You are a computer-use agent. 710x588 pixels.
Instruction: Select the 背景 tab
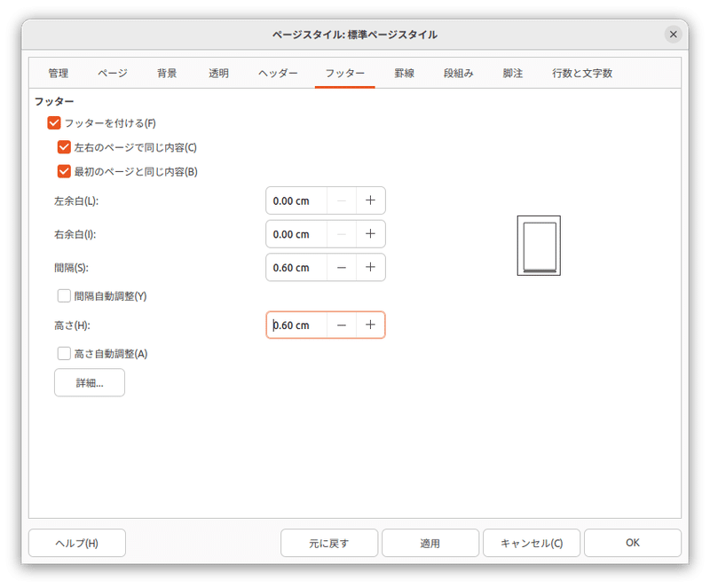(x=167, y=74)
